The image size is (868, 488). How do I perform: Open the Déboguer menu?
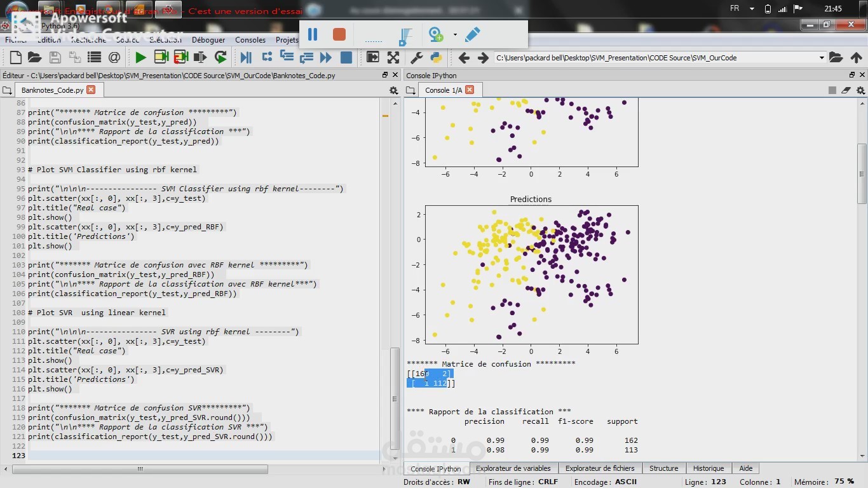coord(208,39)
